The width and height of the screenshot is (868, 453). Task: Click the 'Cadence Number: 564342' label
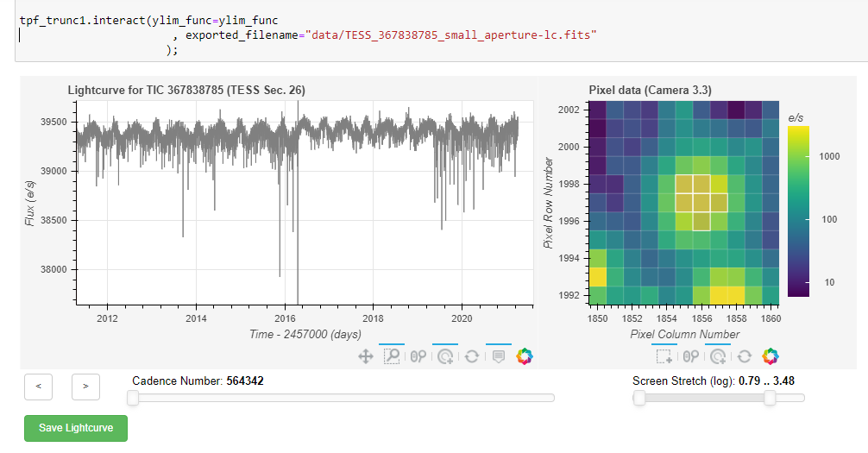[198, 381]
